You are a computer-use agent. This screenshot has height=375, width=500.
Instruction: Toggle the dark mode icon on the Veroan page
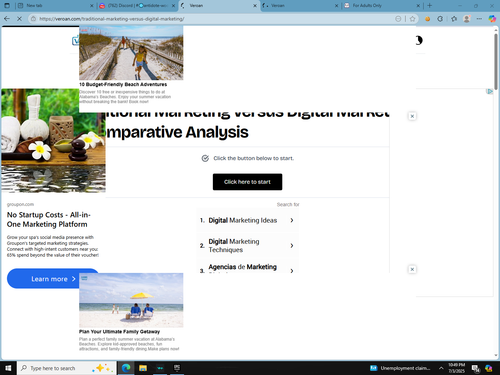[x=419, y=40]
